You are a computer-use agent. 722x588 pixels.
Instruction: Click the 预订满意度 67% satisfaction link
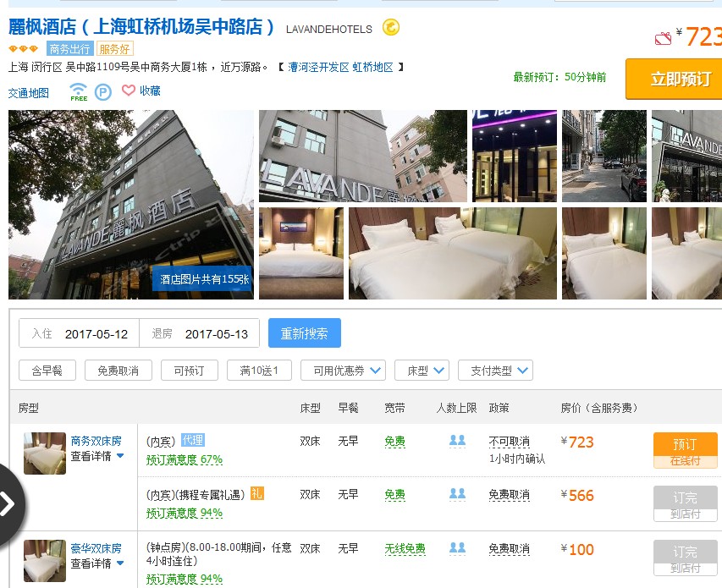[185, 459]
